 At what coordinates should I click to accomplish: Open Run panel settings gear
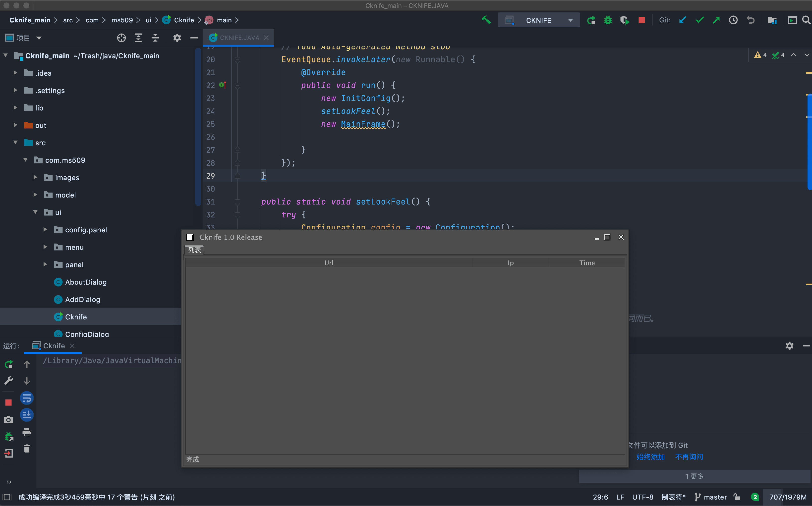pyautogui.click(x=790, y=346)
